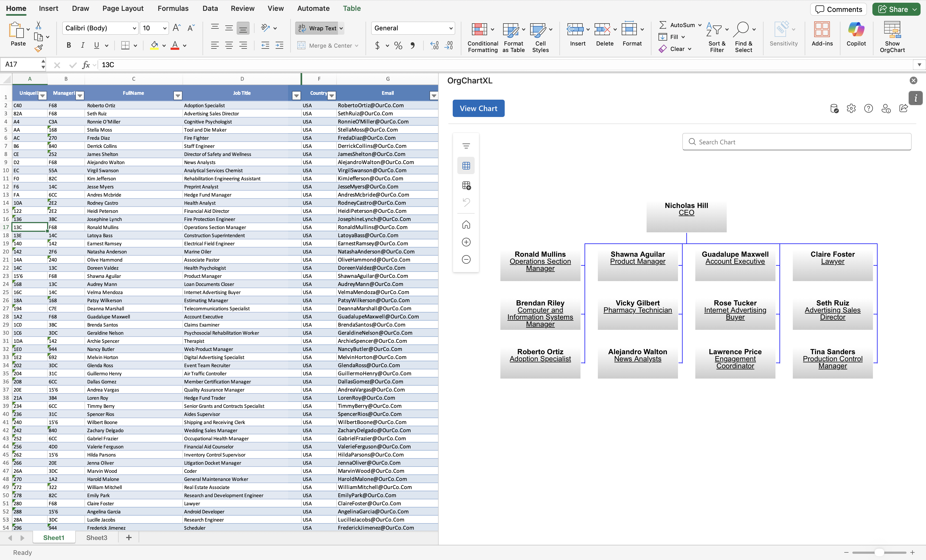Toggle bold formatting
Viewport: 926px width, 560px height.
[x=69, y=45]
